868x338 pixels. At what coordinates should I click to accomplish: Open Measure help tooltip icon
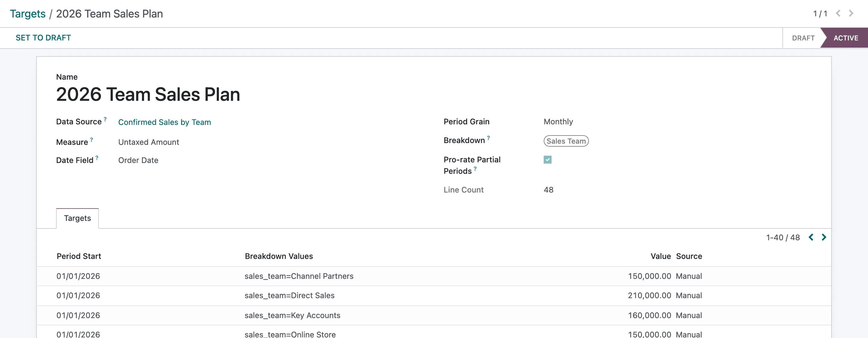91,140
